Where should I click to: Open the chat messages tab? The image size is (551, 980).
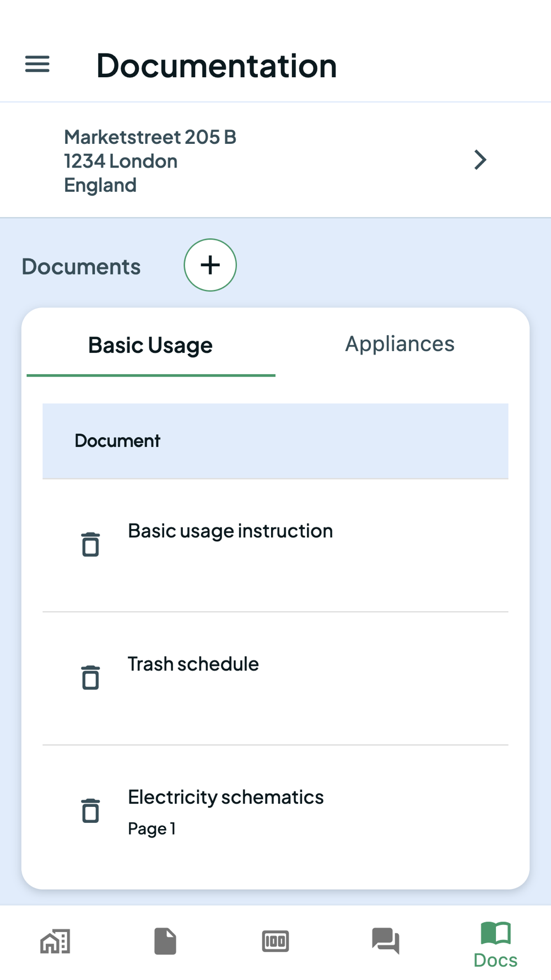386,941
